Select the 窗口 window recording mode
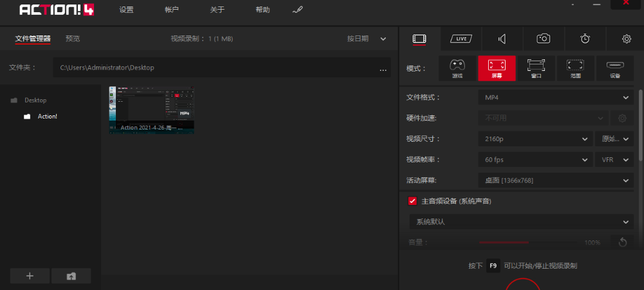The width and height of the screenshot is (644, 290). coord(536,68)
